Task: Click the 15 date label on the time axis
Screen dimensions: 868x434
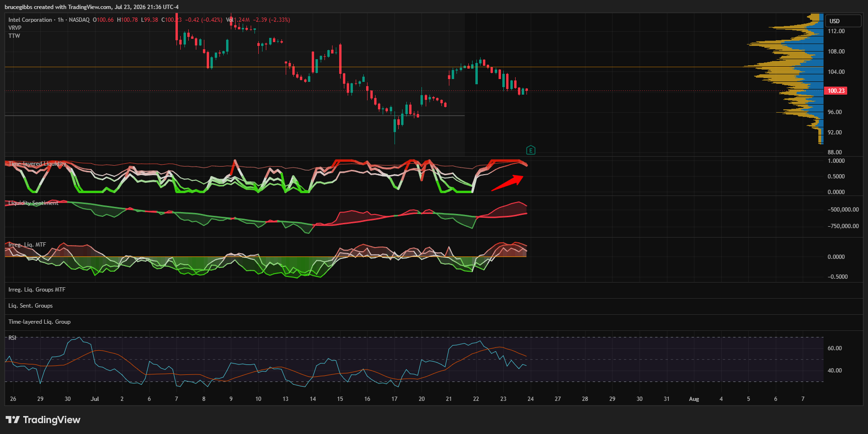Action: coord(340,399)
